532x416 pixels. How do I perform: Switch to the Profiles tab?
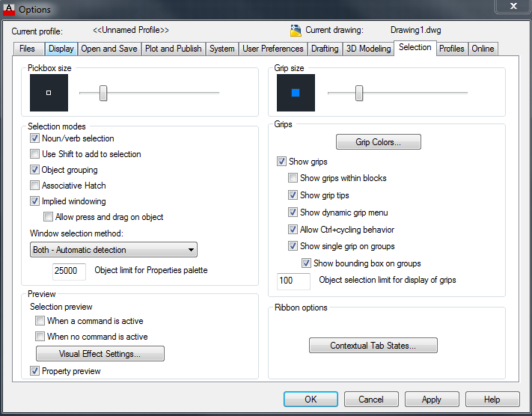point(452,49)
